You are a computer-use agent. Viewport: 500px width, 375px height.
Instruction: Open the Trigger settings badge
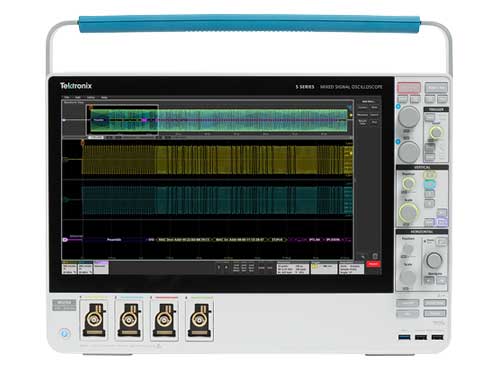point(324,268)
